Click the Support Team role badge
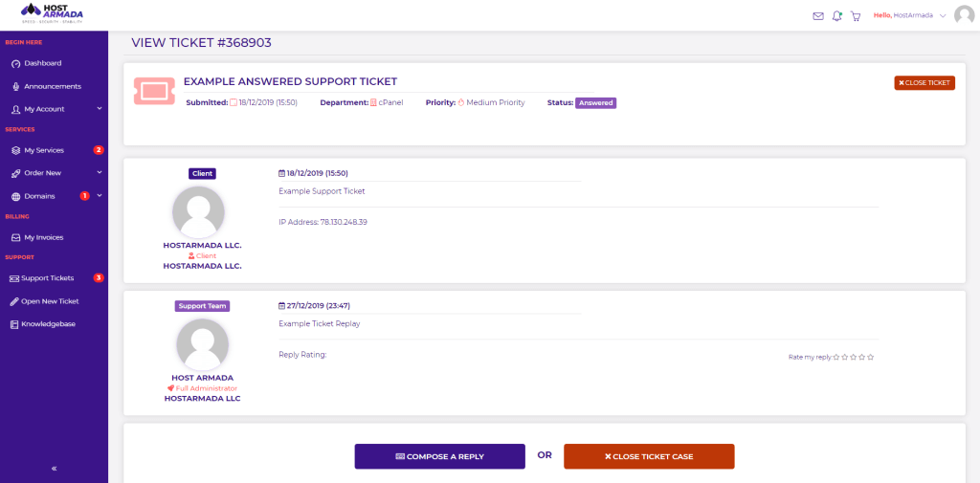 [203, 306]
